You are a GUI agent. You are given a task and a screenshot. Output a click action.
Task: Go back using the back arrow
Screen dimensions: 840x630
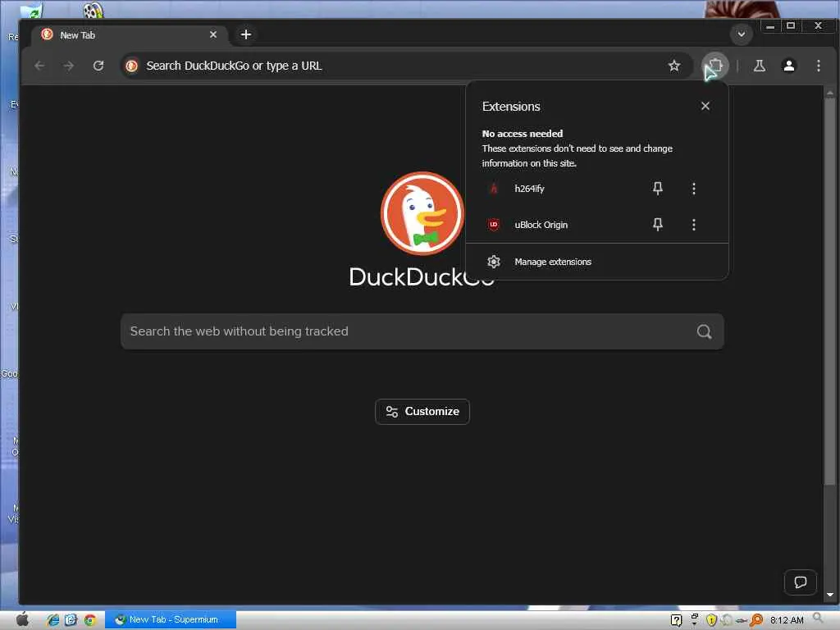click(x=39, y=66)
